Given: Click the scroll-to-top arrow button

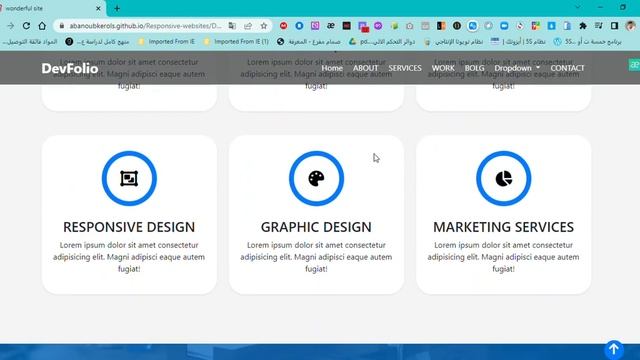Looking at the screenshot, I should [614, 349].
